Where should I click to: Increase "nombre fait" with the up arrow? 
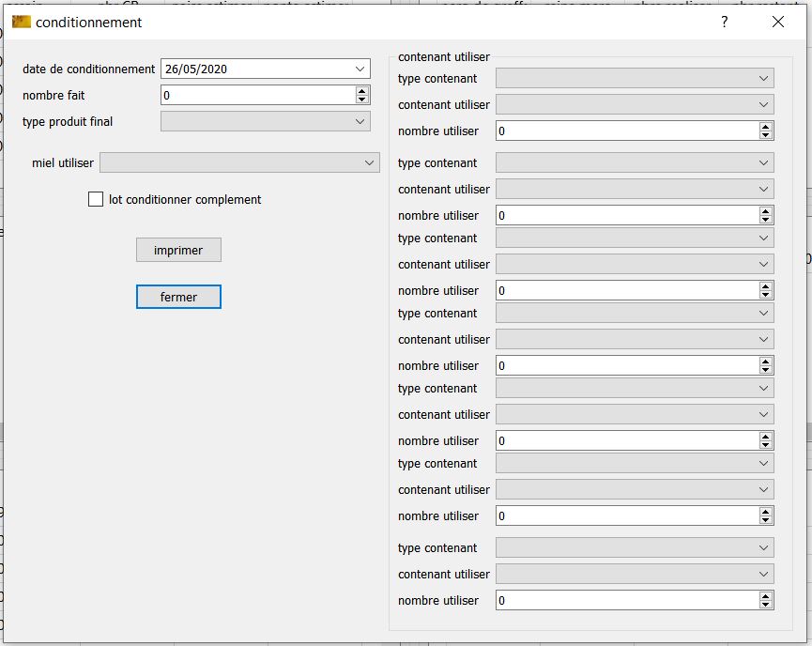(x=362, y=90)
